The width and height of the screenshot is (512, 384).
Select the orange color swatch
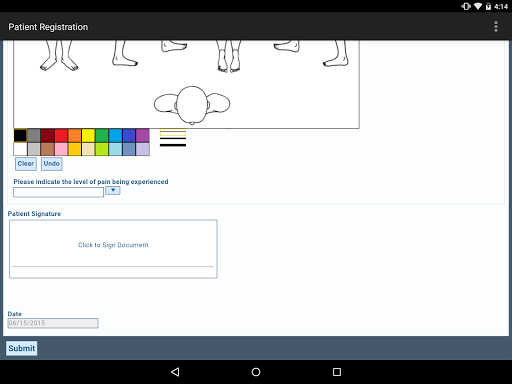tap(75, 136)
